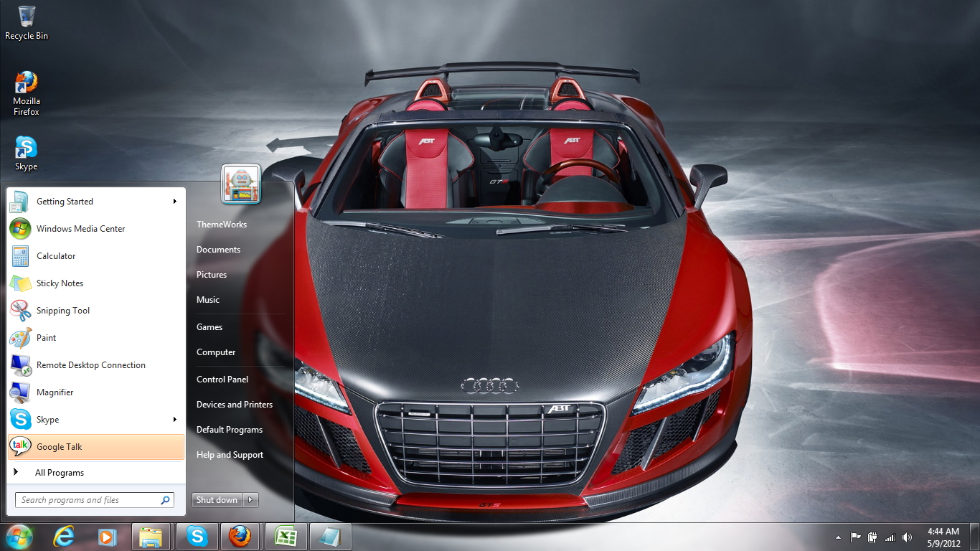Click the Skype icon in Start menu list

[x=20, y=420]
